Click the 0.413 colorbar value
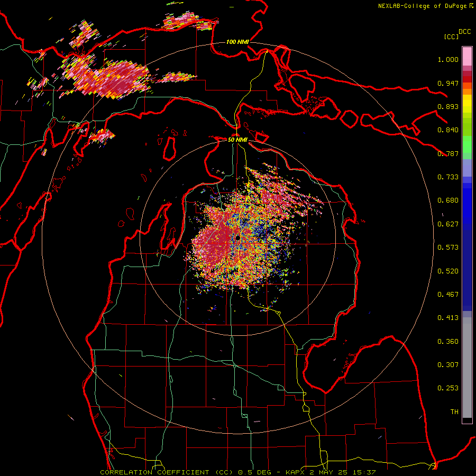The image size is (476, 476). [448, 318]
